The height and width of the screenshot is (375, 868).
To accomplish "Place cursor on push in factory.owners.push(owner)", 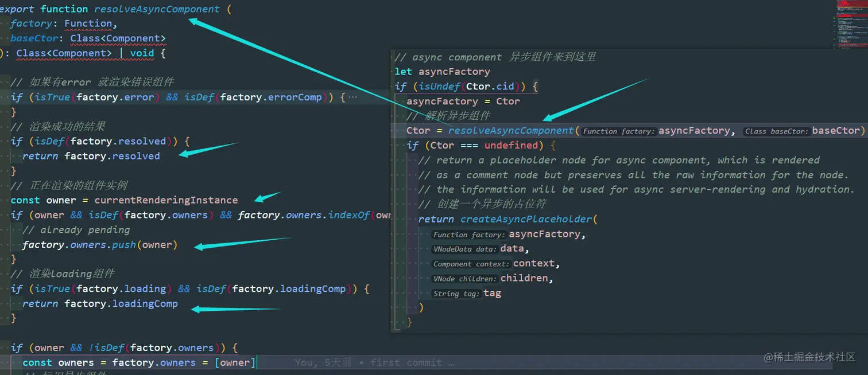I will coord(124,245).
